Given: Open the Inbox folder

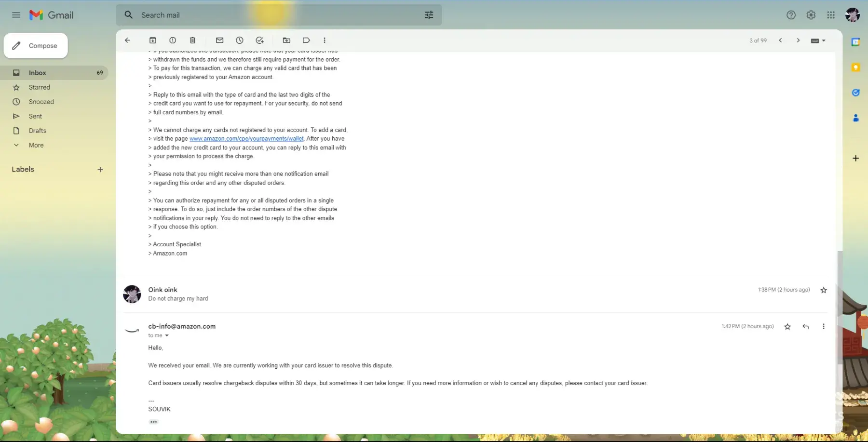Looking at the screenshot, I should (37, 73).
